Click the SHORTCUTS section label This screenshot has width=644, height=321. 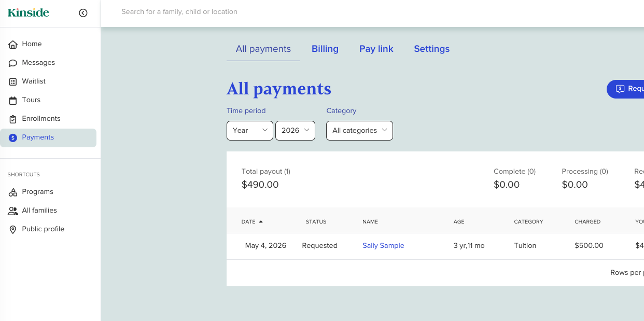coord(24,175)
